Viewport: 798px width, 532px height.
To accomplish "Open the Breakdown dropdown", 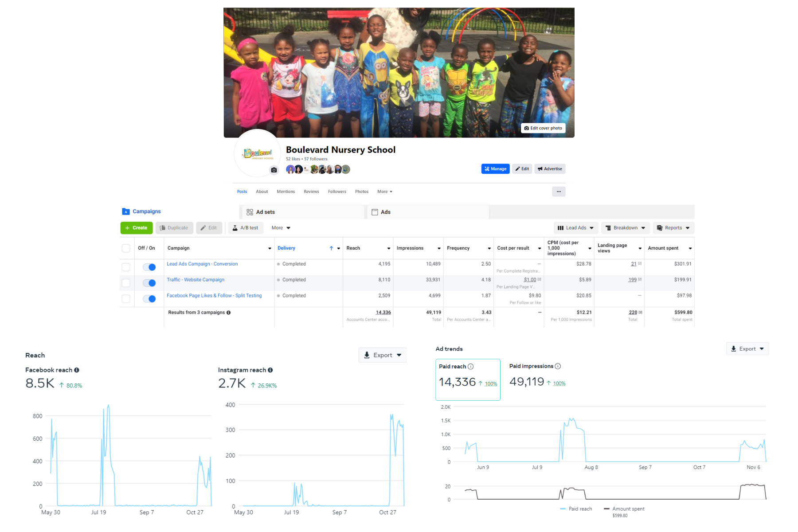I will (x=626, y=228).
